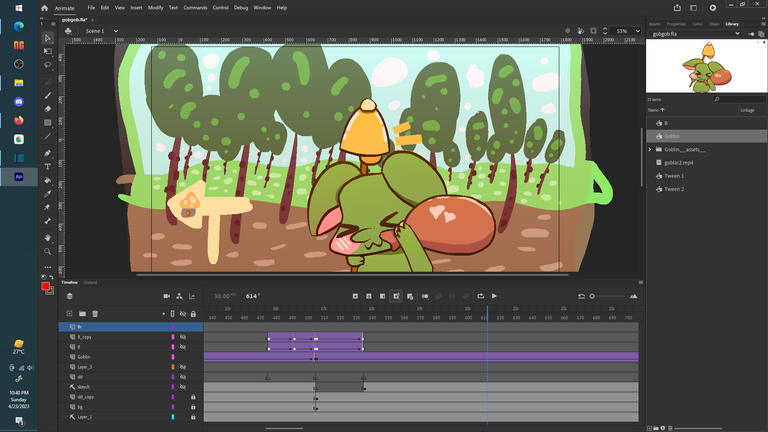Viewport: 768px width, 432px height.
Task: Show the hidden skt layer
Action: coord(183,377)
